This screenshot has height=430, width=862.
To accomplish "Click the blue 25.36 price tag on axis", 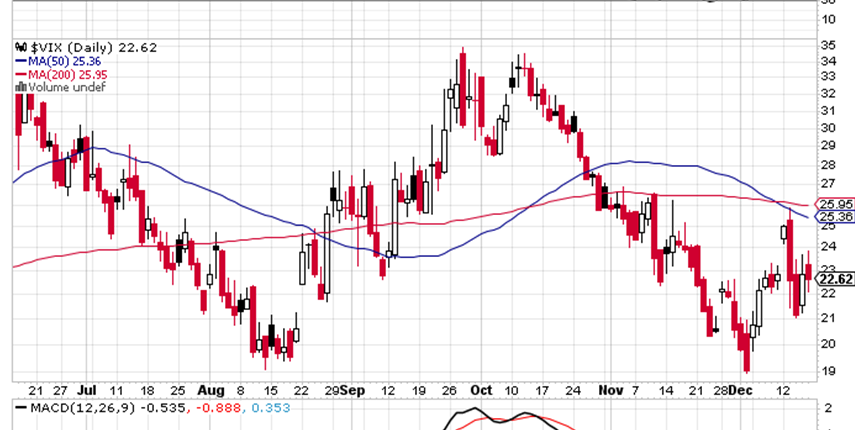I will point(838,216).
